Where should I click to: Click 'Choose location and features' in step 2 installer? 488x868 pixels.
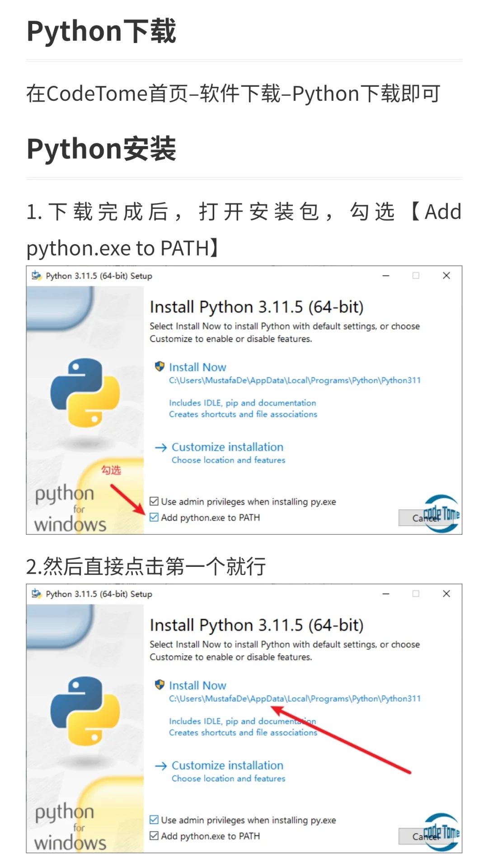[228, 778]
